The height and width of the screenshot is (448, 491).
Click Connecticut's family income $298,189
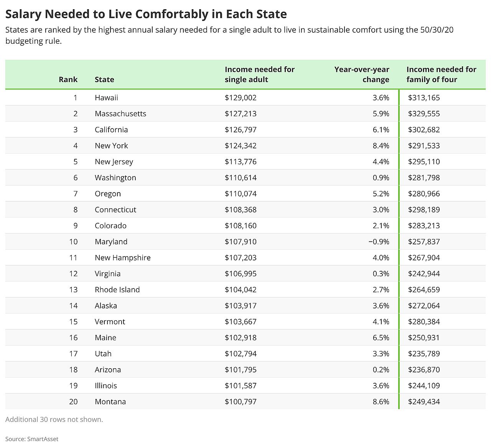pyautogui.click(x=424, y=210)
